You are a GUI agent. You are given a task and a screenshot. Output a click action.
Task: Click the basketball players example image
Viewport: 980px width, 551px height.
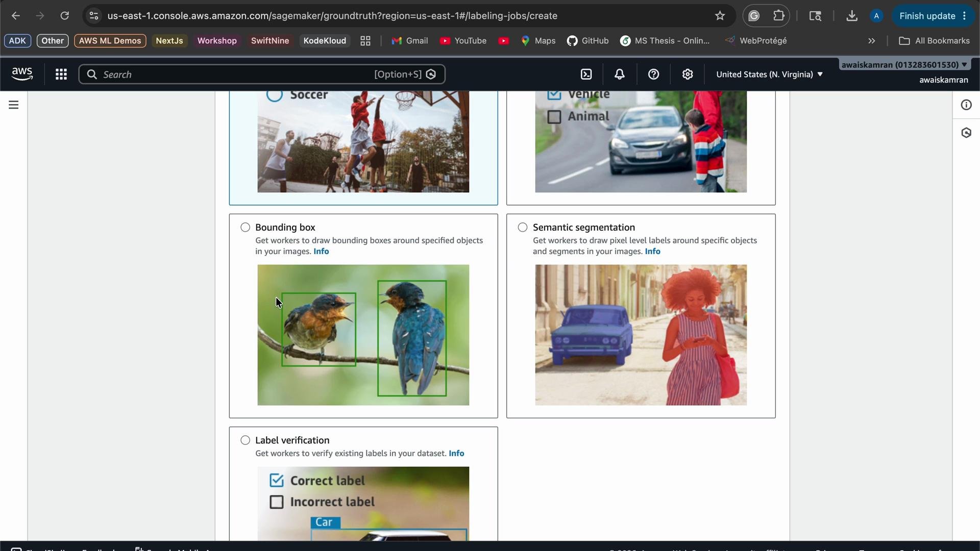coord(363,142)
